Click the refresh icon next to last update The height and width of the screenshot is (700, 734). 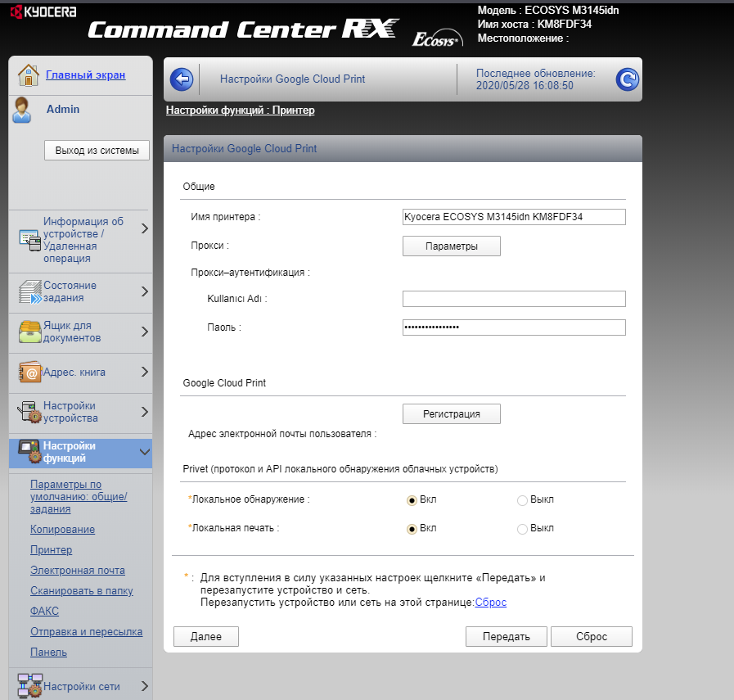point(627,79)
